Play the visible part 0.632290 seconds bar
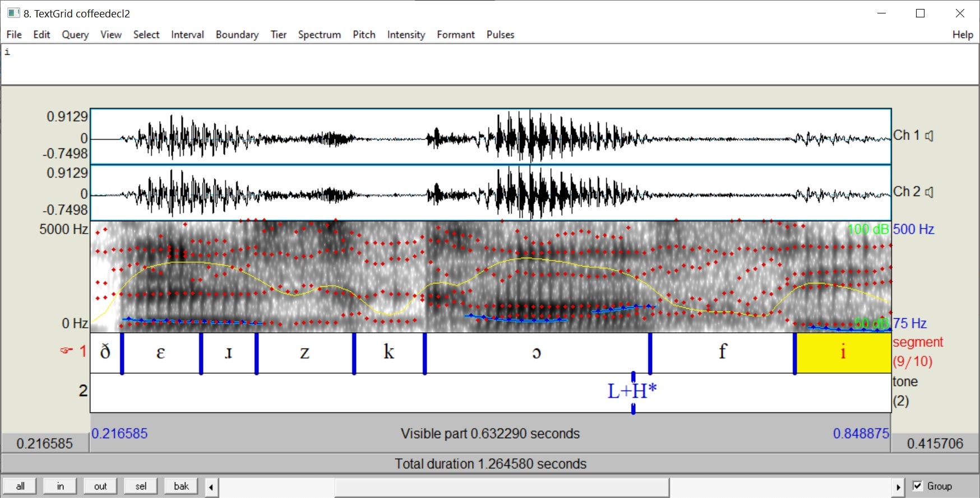This screenshot has height=498, width=980. coord(490,434)
